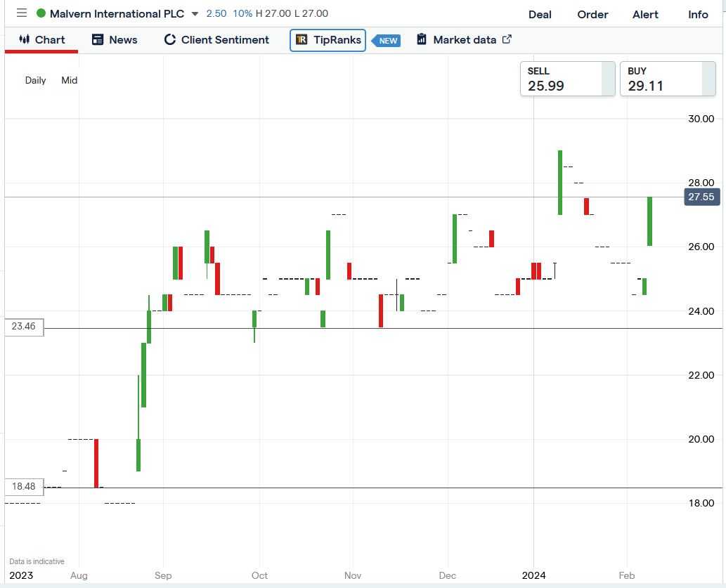Click the 2.50 price change value
726x588 pixels.
[216, 13]
